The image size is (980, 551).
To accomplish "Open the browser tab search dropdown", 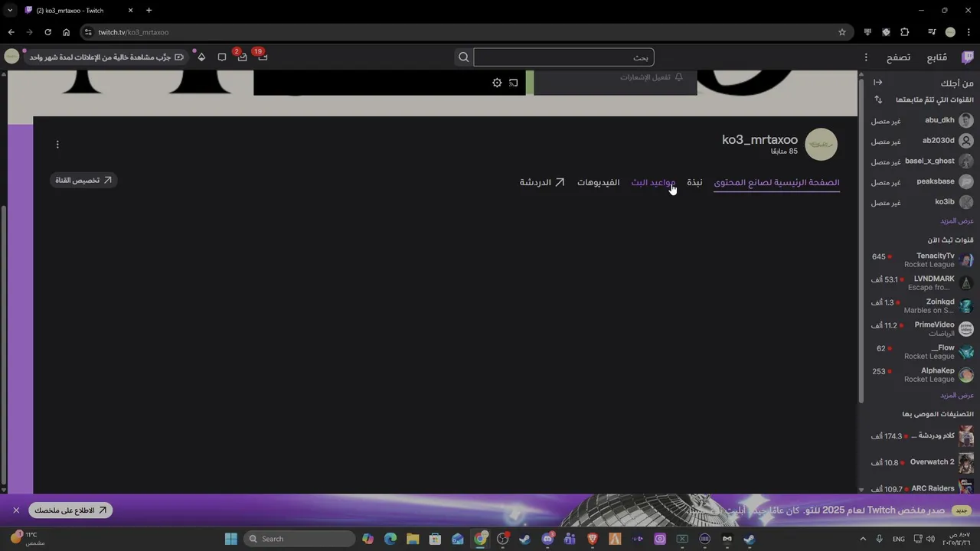I will [x=10, y=10].
